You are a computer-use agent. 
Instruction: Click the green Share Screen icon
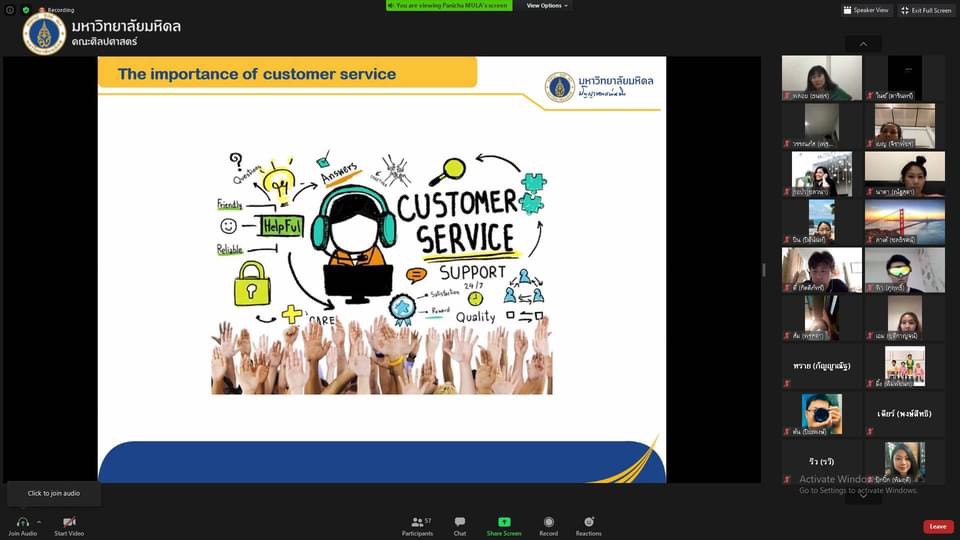(504, 521)
